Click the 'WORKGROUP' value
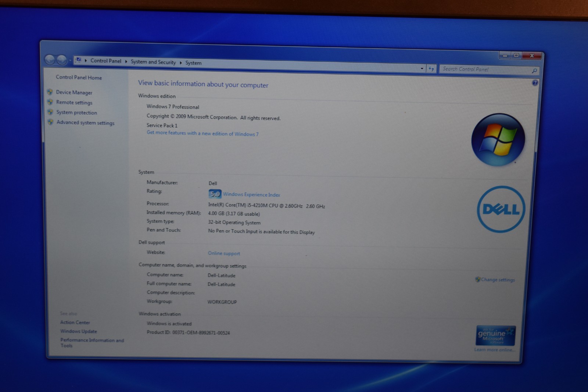 (x=222, y=302)
